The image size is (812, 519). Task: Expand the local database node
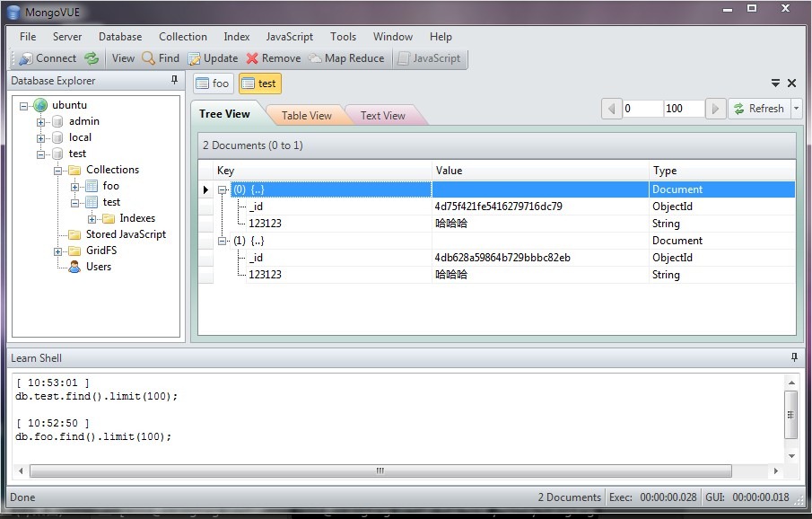41,138
